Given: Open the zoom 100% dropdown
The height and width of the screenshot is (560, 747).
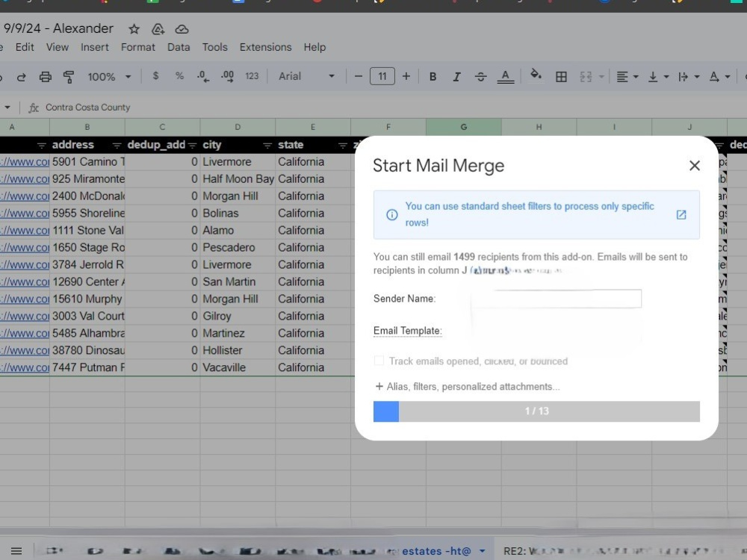Looking at the screenshot, I should [x=109, y=77].
